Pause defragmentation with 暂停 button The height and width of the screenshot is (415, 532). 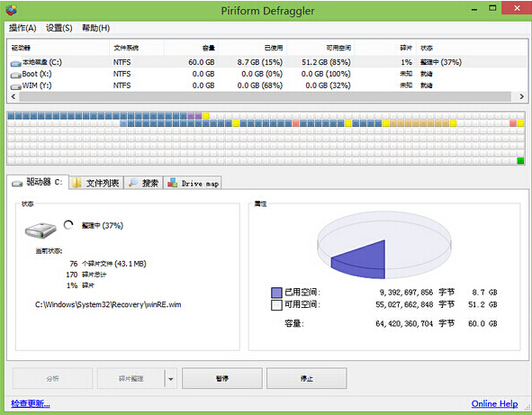tap(222, 378)
